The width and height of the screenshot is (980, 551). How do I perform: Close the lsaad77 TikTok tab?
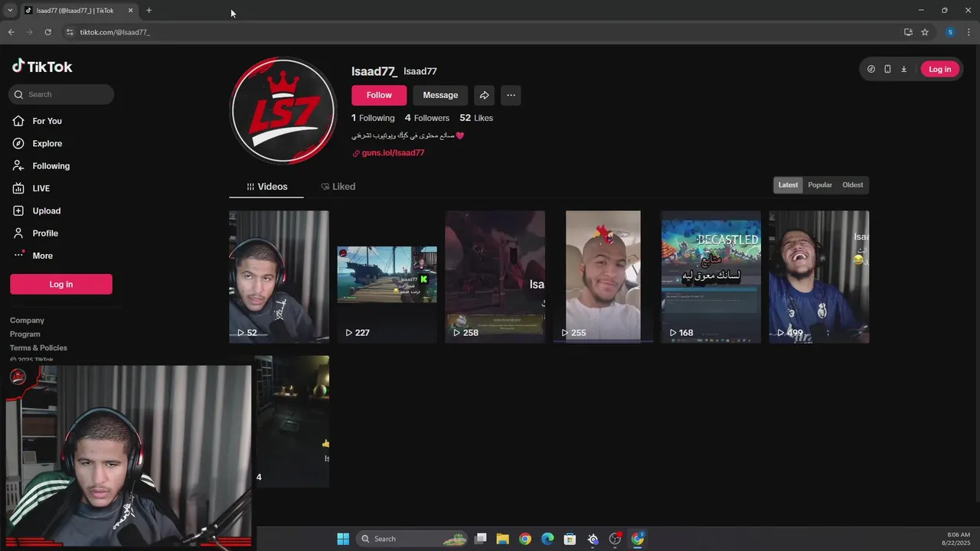[x=130, y=11]
